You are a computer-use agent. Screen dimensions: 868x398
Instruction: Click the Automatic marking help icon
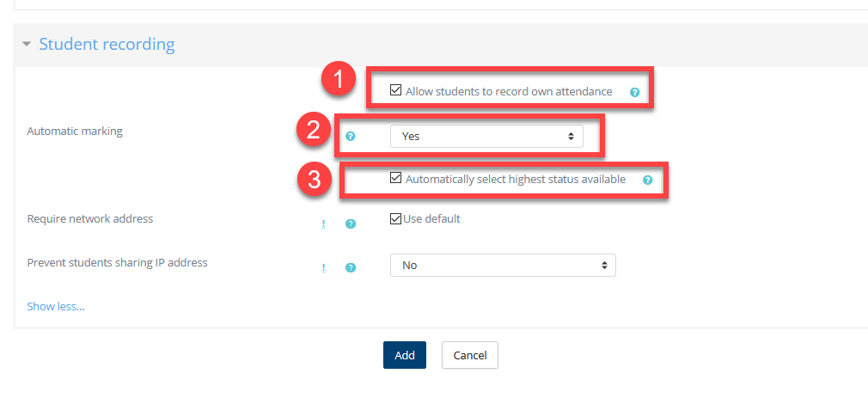coord(350,136)
